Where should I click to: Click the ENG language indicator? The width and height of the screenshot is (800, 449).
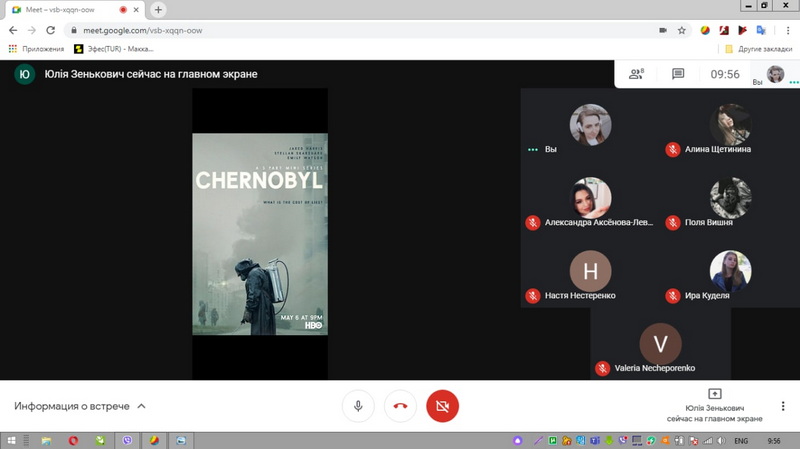pos(741,441)
